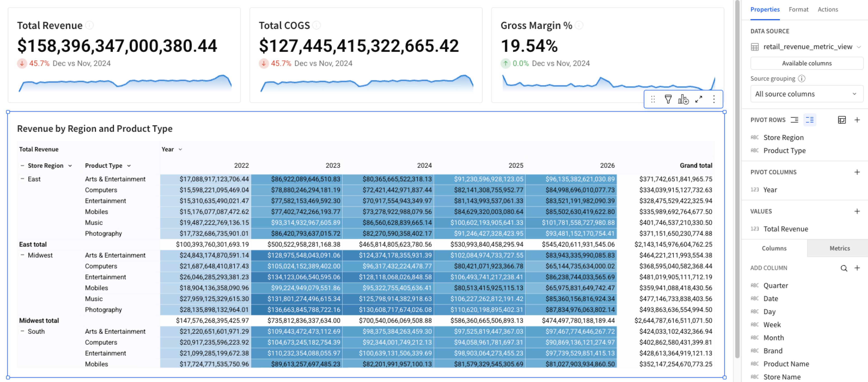This screenshot has width=868, height=382.
Task: Click the table icon beside retail_revenue_metric_view
Action: coord(755,47)
